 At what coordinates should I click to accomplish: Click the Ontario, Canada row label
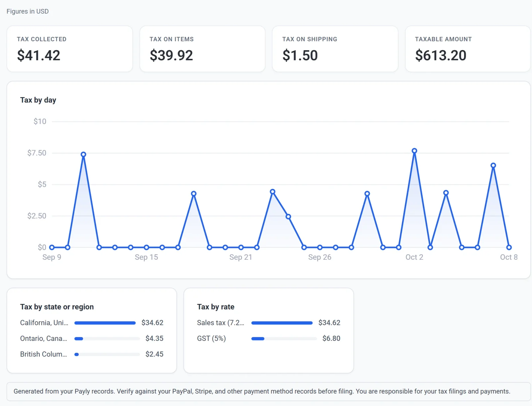click(x=44, y=338)
